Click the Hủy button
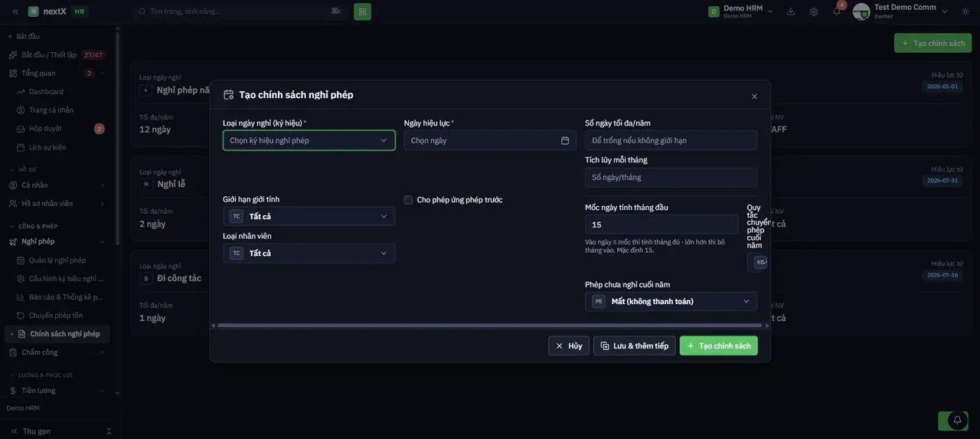The height and width of the screenshot is (439, 980). (569, 346)
